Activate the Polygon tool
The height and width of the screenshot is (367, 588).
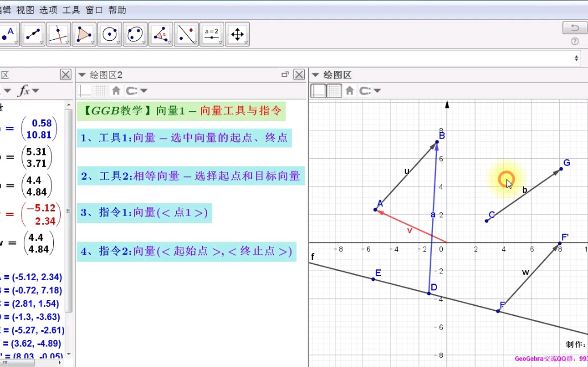pyautogui.click(x=83, y=33)
